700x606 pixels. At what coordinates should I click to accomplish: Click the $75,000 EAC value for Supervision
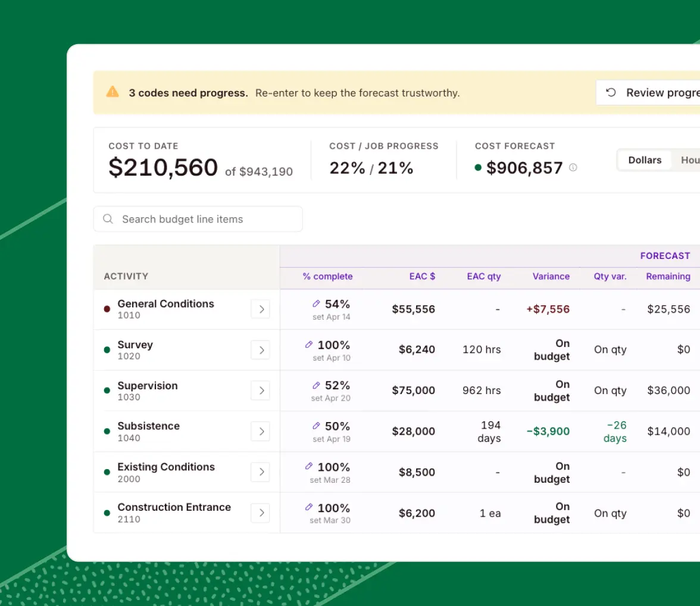click(x=413, y=391)
